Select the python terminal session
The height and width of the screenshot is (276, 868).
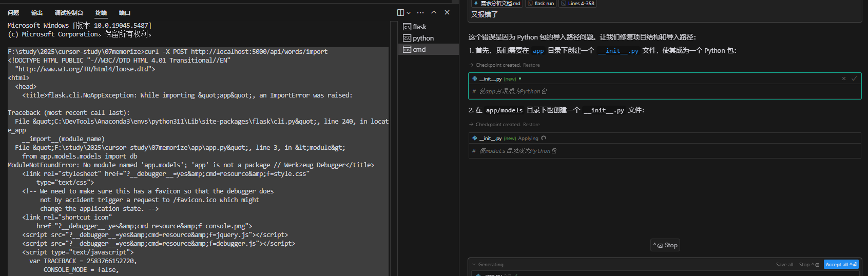pos(429,38)
